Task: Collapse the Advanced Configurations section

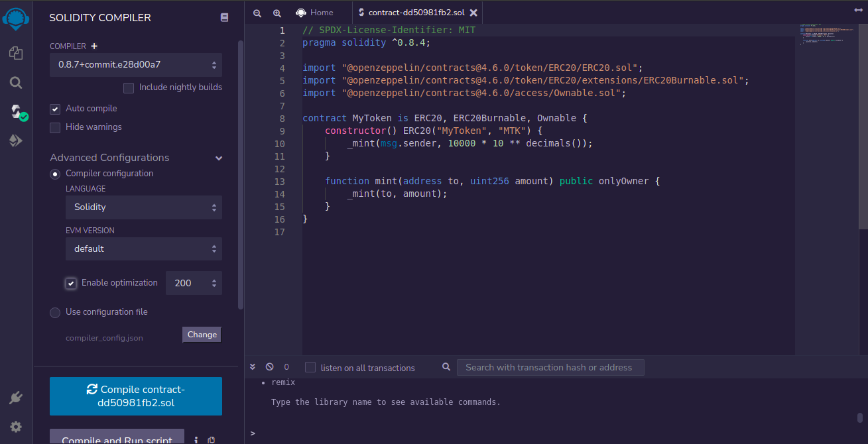Action: tap(219, 158)
